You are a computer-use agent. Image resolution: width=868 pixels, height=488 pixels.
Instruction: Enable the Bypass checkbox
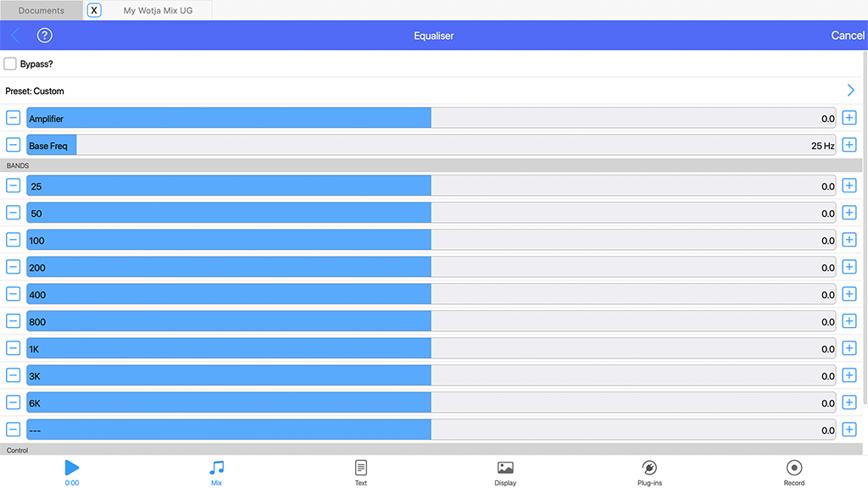[10, 64]
